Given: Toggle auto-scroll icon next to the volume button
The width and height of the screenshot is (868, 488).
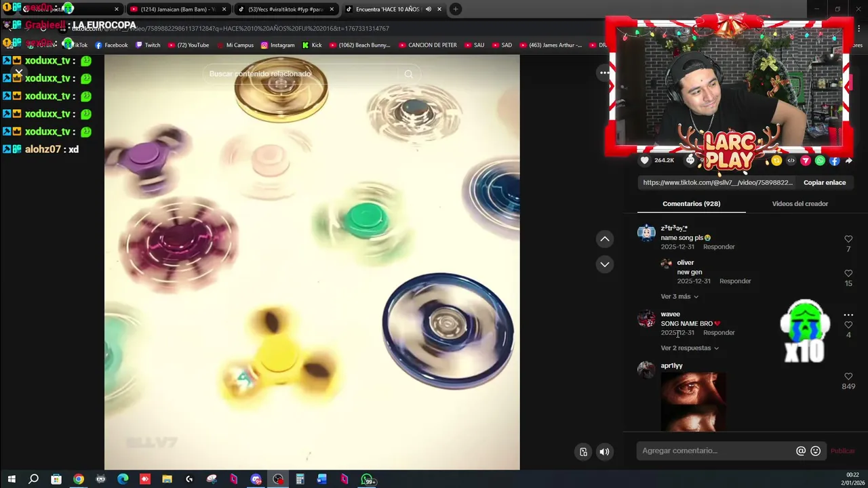Looking at the screenshot, I should [x=583, y=452].
